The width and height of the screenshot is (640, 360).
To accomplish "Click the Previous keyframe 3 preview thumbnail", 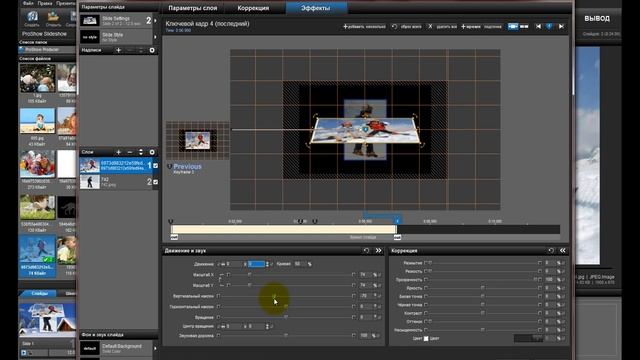I will tap(198, 140).
